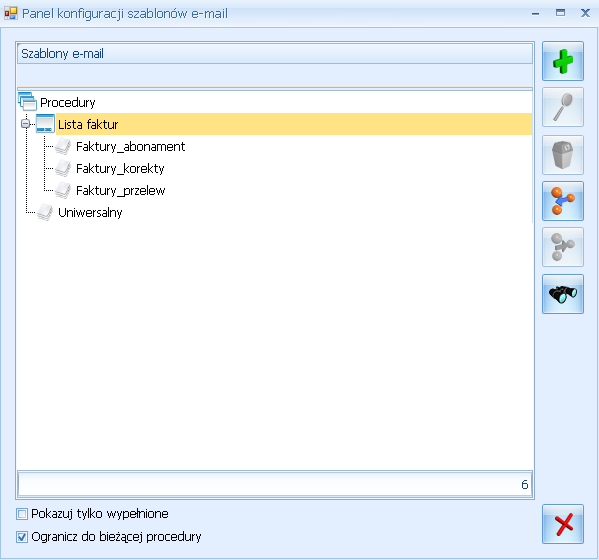
Task: Click the Uniwersalny pages icon
Action: (45, 212)
